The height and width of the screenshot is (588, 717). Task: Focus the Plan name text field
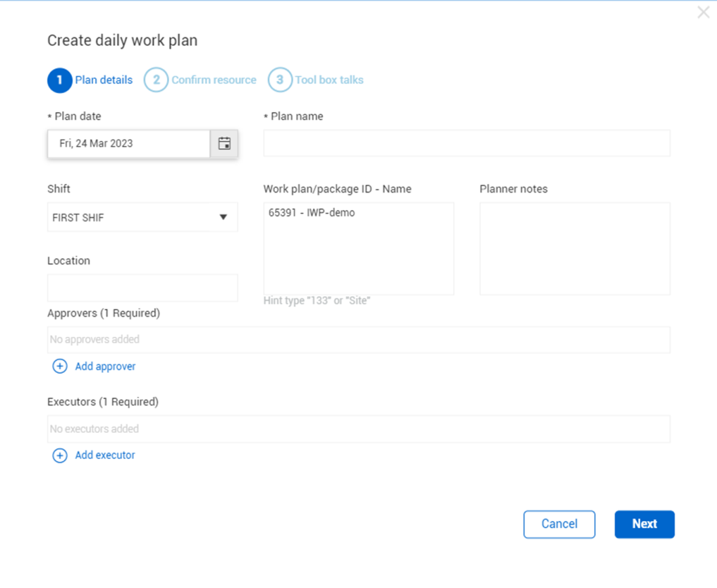pos(466,143)
